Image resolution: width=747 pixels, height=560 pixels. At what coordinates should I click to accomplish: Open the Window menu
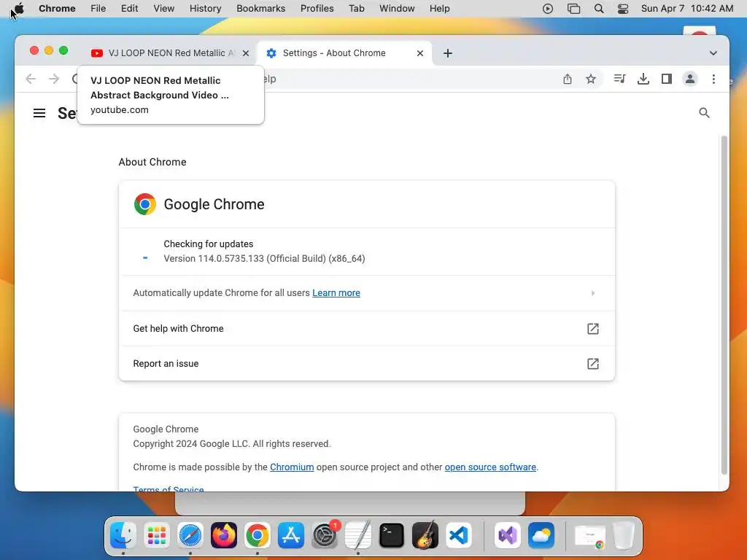coord(397,9)
